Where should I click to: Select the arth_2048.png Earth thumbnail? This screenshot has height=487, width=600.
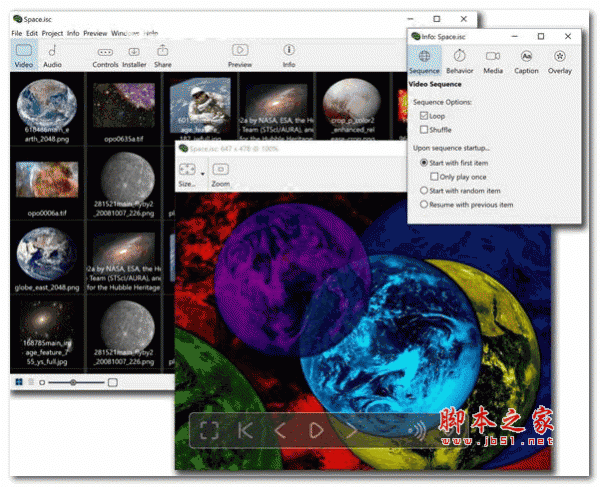point(47,109)
